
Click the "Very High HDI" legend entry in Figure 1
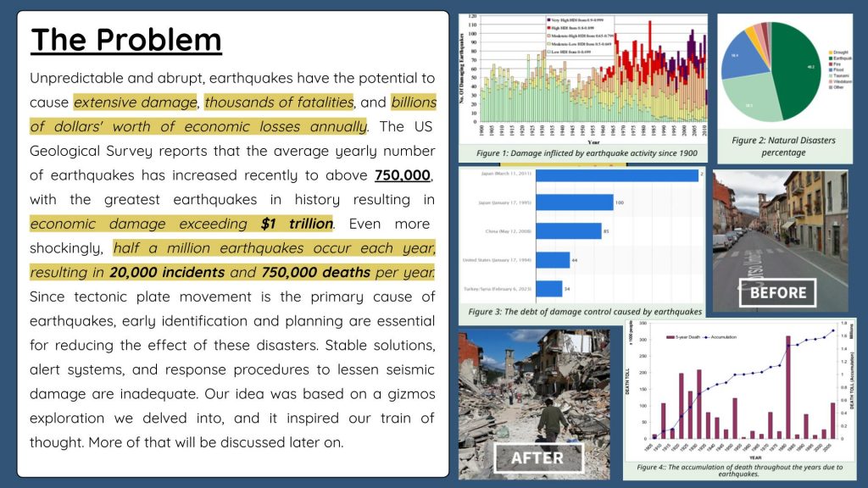pos(576,20)
